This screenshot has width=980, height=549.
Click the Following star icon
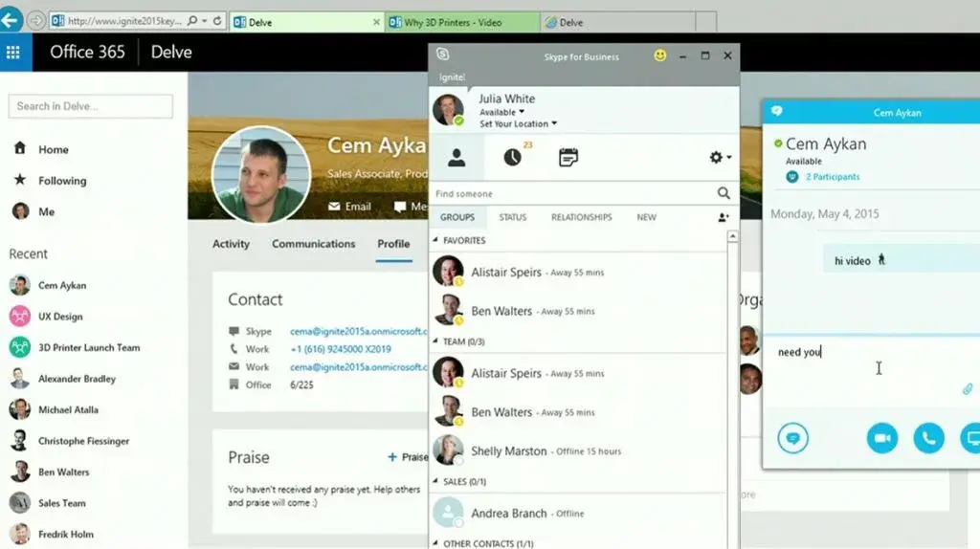(x=20, y=180)
